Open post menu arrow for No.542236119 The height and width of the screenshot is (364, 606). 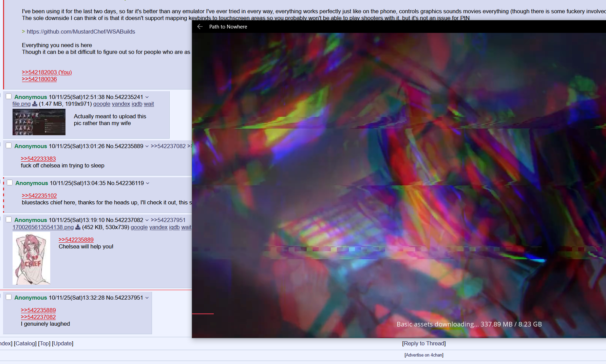tap(148, 183)
